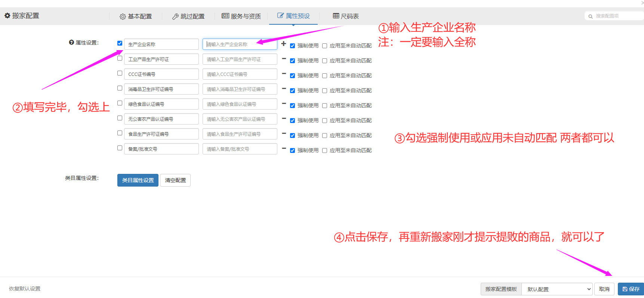The width and height of the screenshot is (644, 298).
Task: Click the gear icon beside 搬家配置 title
Action: pos(7,16)
